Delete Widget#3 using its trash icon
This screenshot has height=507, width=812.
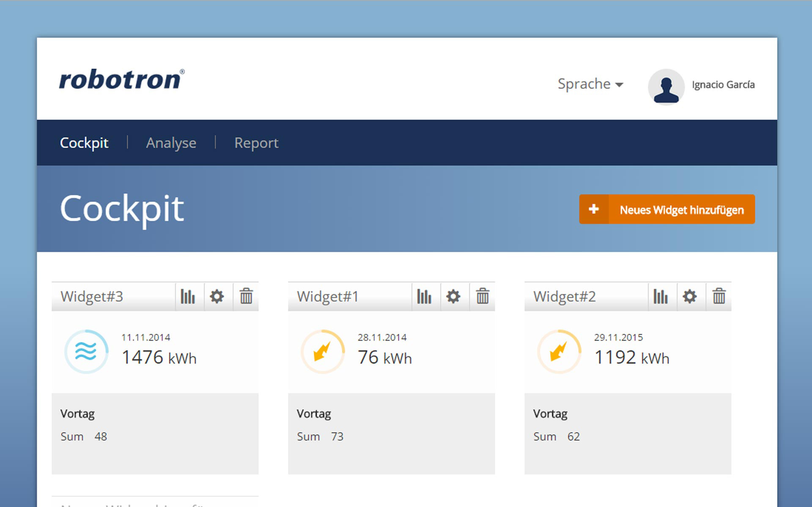point(246,297)
